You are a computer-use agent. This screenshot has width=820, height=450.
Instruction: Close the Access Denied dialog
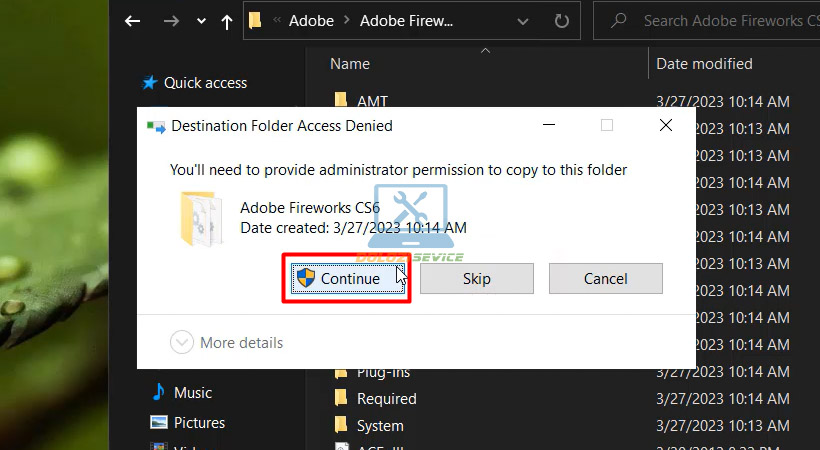[665, 126]
